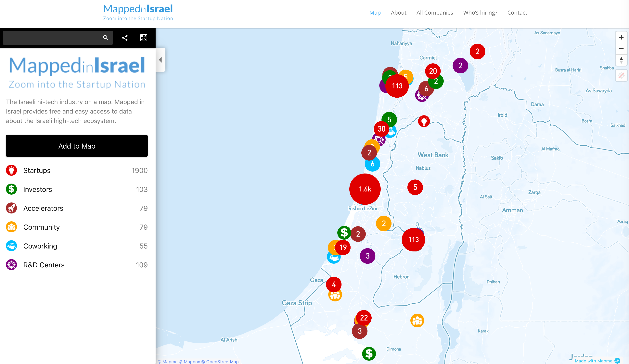Select the Coworking category label

tap(40, 246)
